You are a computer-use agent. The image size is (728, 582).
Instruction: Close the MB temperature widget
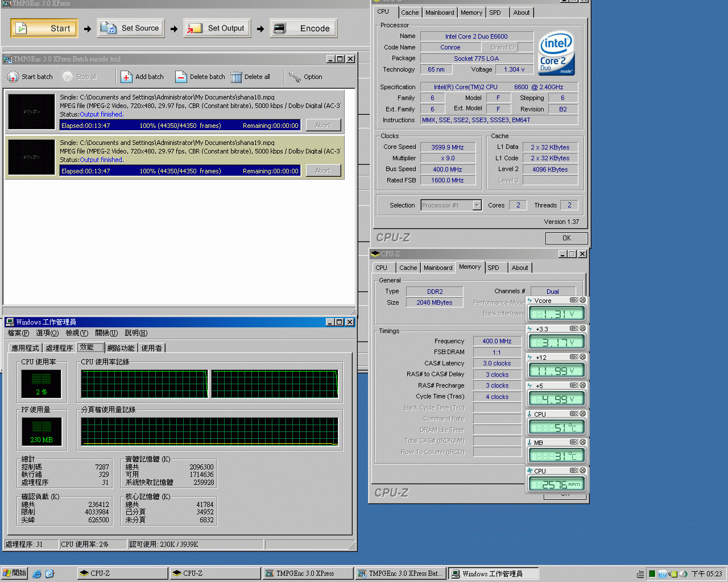(582, 442)
